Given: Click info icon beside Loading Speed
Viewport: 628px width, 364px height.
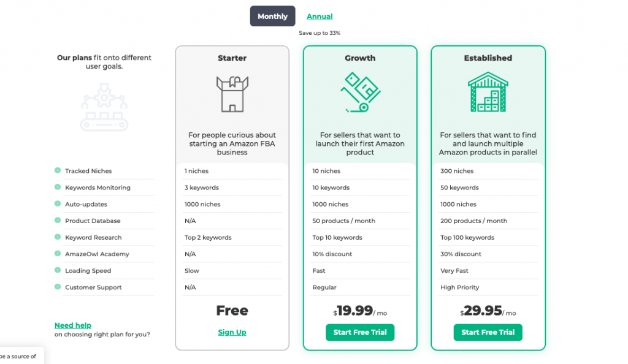Looking at the screenshot, I should coord(58,270).
